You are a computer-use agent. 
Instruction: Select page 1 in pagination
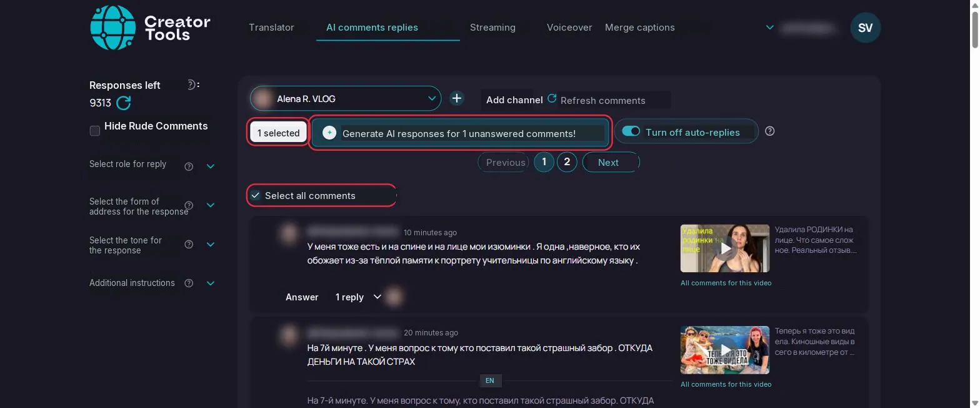click(544, 162)
